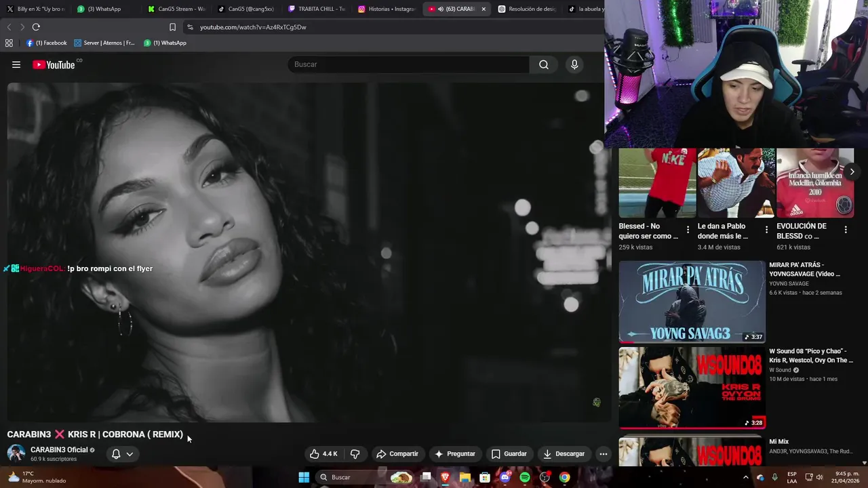Switch to Historias Instagram tab

[x=387, y=9]
